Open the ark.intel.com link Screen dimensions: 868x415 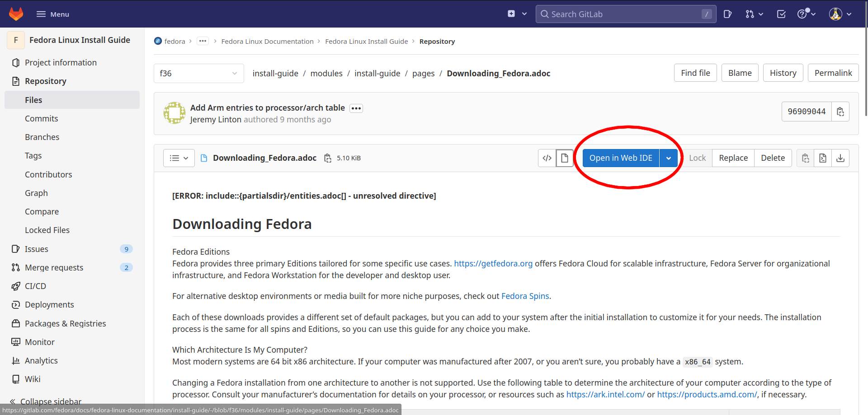(x=605, y=395)
